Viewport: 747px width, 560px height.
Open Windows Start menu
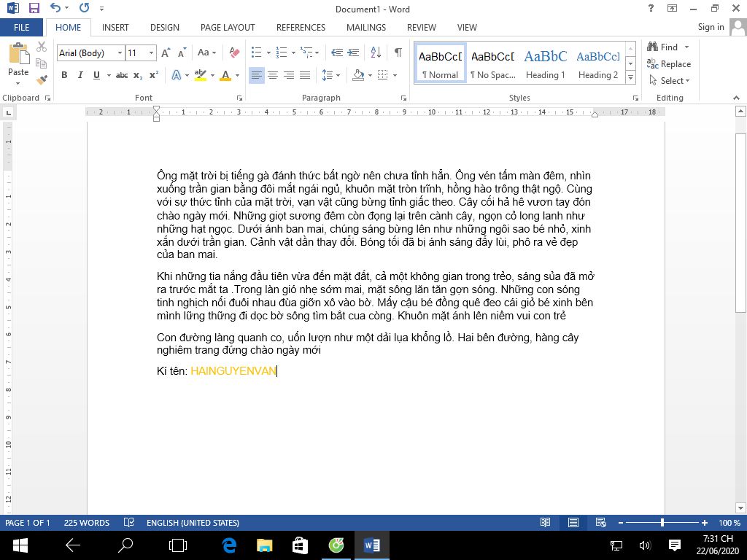(20, 545)
